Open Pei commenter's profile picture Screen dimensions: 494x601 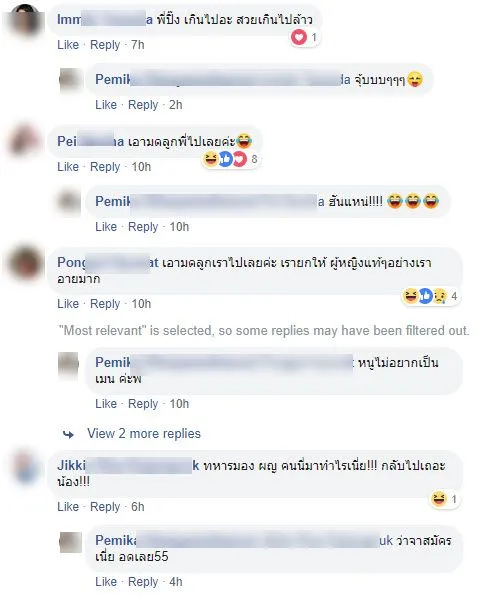tap(25, 140)
